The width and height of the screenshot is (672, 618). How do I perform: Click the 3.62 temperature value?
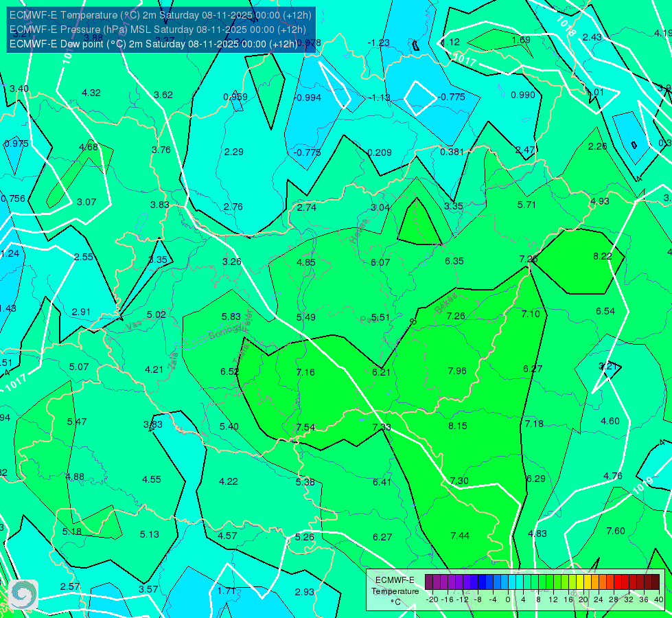163,95
